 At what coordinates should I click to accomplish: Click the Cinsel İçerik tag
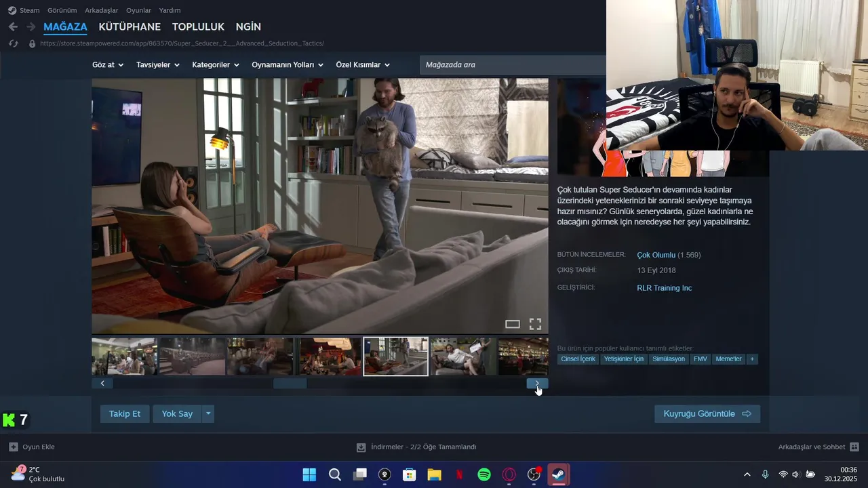tap(578, 359)
